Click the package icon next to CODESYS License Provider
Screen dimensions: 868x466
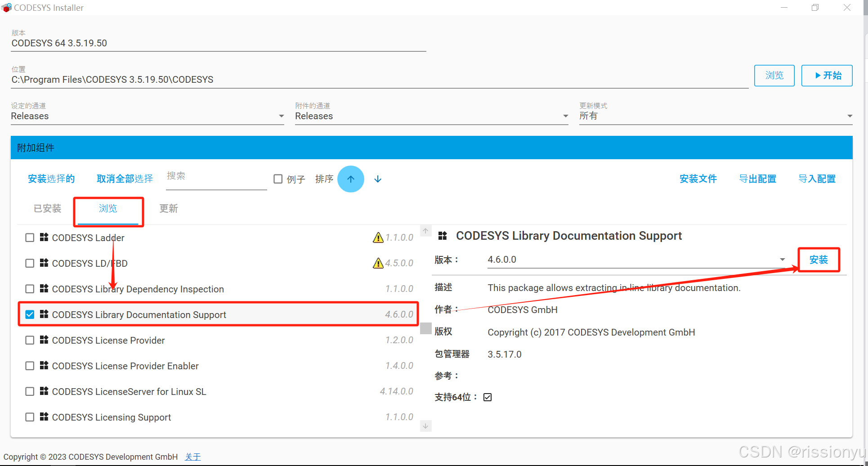pos(44,340)
